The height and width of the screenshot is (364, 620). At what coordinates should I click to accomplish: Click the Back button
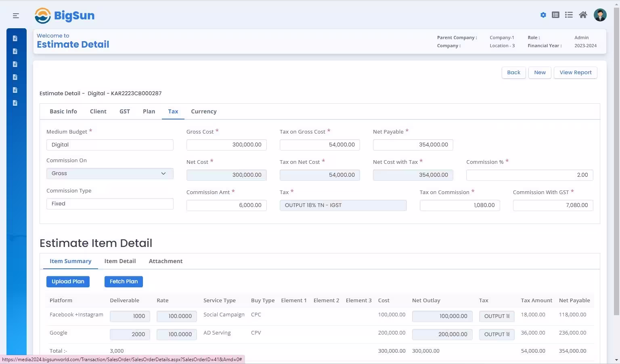tap(514, 73)
